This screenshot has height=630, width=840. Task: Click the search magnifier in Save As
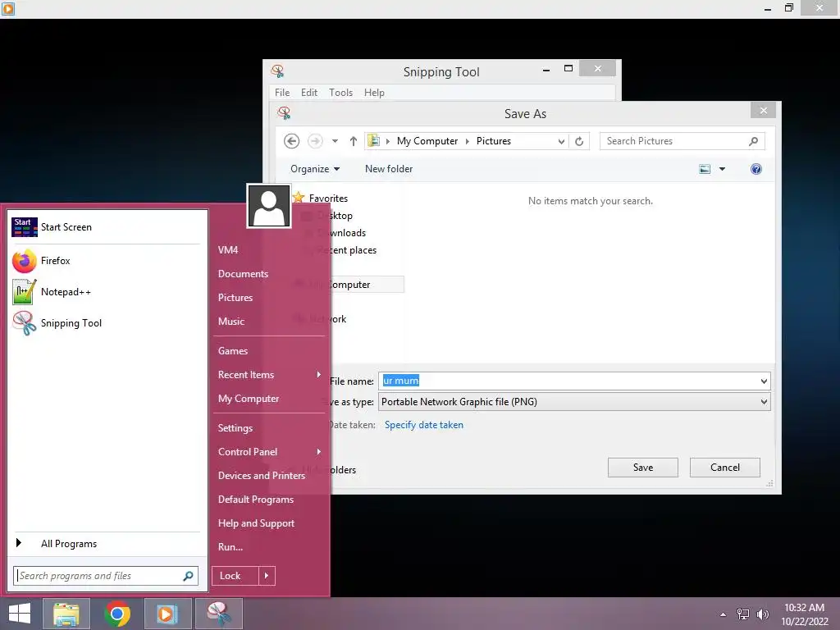tap(753, 141)
